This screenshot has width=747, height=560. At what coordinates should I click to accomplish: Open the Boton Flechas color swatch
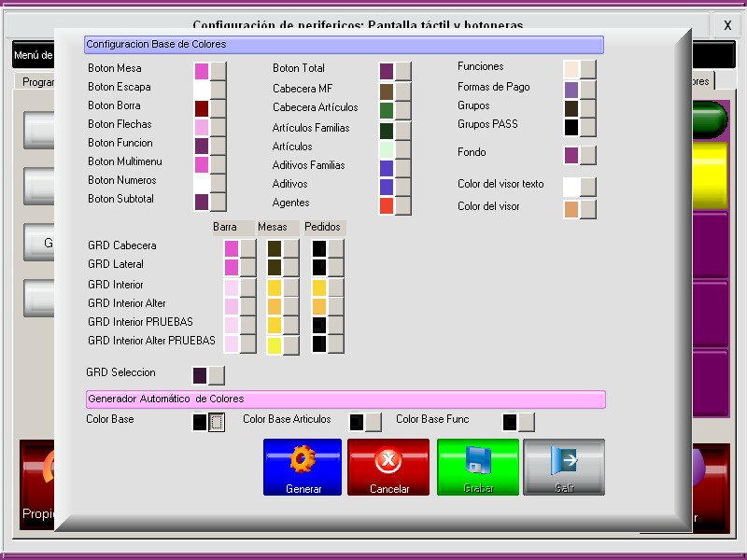(202, 127)
